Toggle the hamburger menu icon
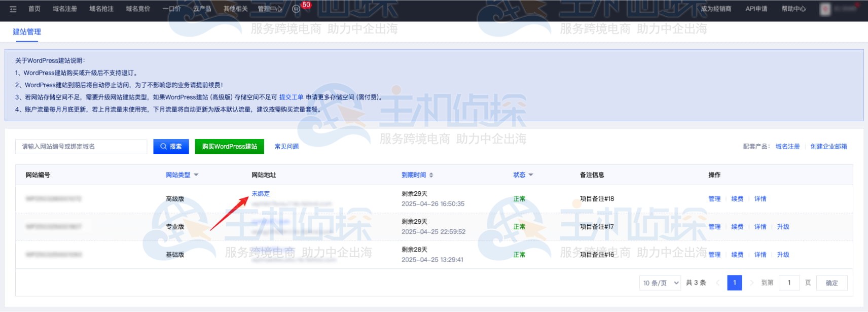 pos(13,9)
